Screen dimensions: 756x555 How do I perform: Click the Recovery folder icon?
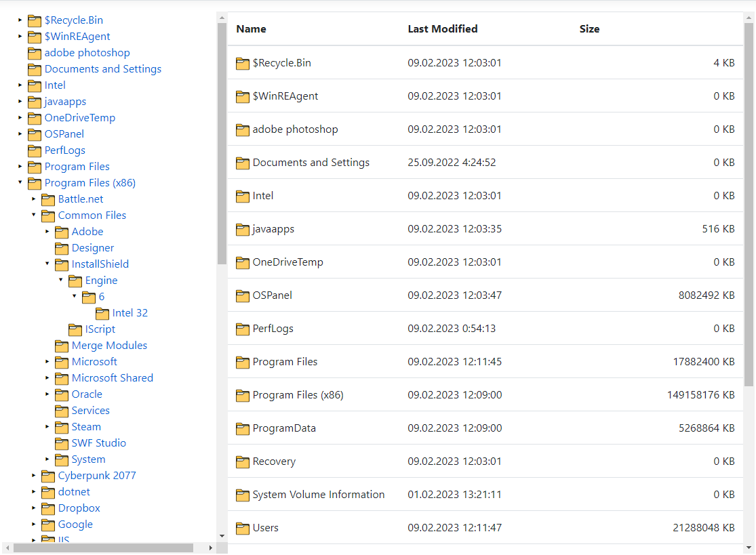(x=243, y=461)
